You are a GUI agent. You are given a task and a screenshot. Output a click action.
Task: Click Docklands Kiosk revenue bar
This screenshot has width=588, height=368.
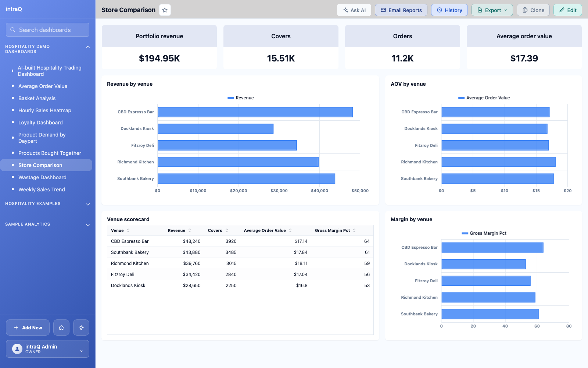pyautogui.click(x=216, y=129)
